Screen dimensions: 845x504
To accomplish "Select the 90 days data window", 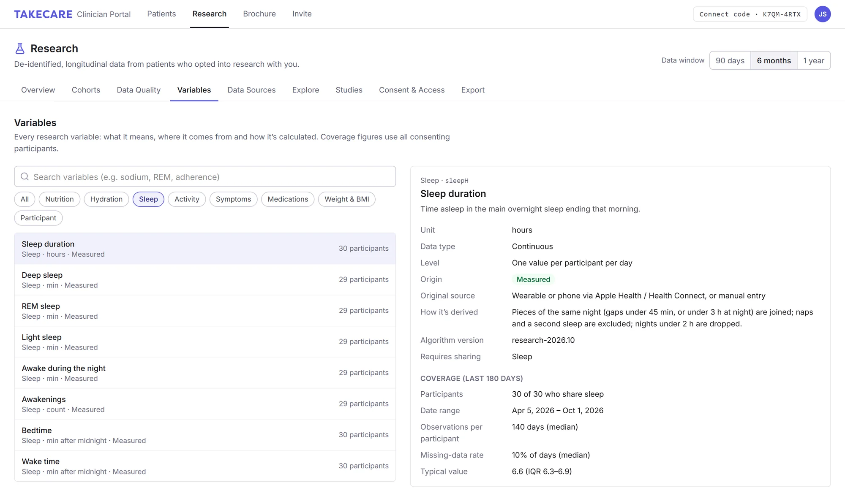I will point(730,60).
